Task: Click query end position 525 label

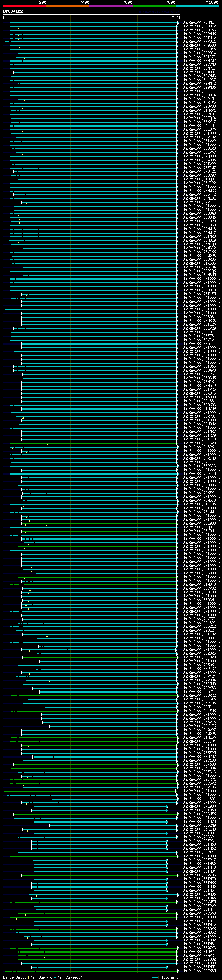Action: coord(175,17)
